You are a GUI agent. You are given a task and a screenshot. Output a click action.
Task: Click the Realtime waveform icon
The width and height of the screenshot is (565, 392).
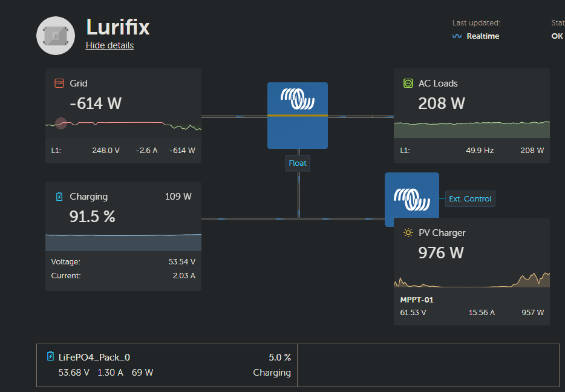[457, 36]
